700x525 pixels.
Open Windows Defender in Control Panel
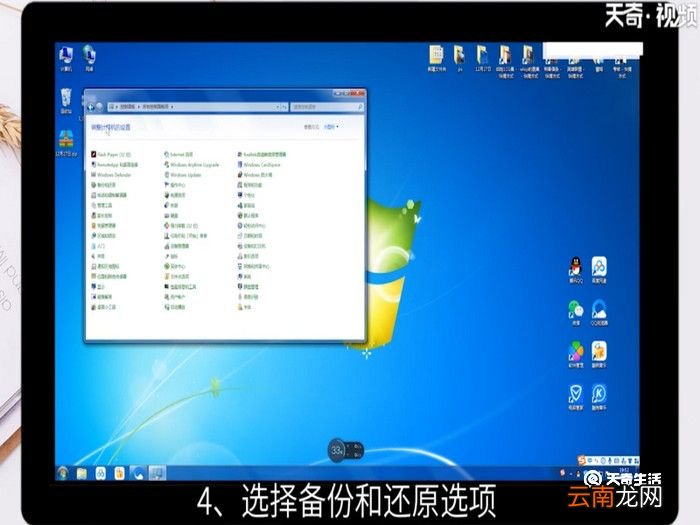click(x=111, y=175)
